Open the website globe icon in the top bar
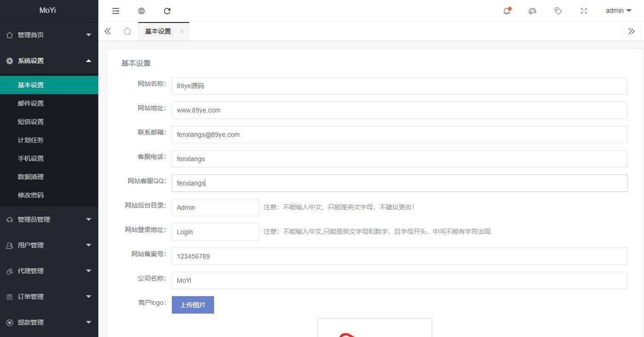The image size is (644, 337). (141, 11)
